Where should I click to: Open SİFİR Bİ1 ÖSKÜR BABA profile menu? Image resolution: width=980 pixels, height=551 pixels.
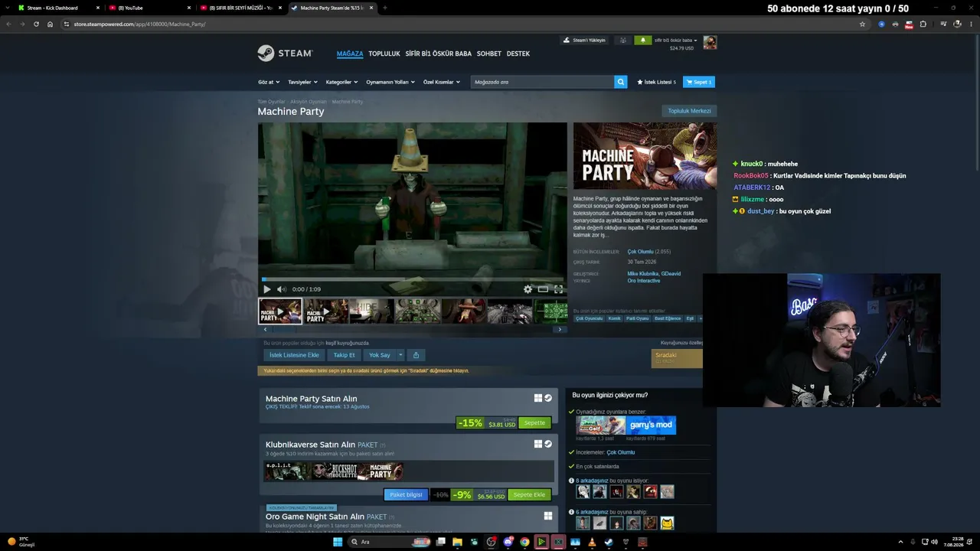[x=439, y=54]
